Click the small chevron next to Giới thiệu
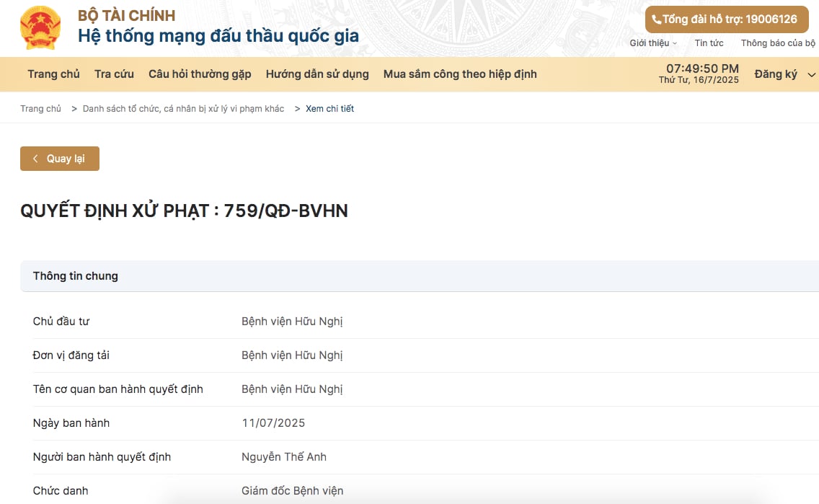Screen dimensions: 819x504 click(676, 43)
